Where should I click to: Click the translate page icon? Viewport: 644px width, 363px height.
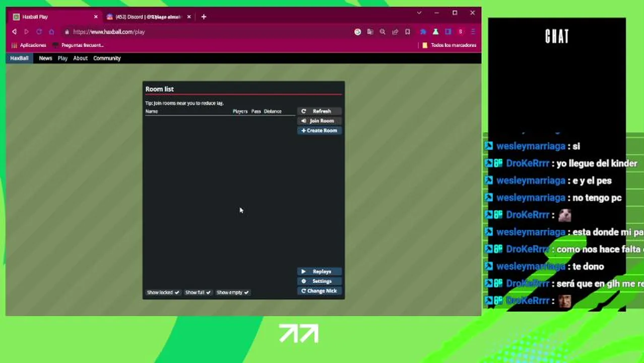coord(370,32)
